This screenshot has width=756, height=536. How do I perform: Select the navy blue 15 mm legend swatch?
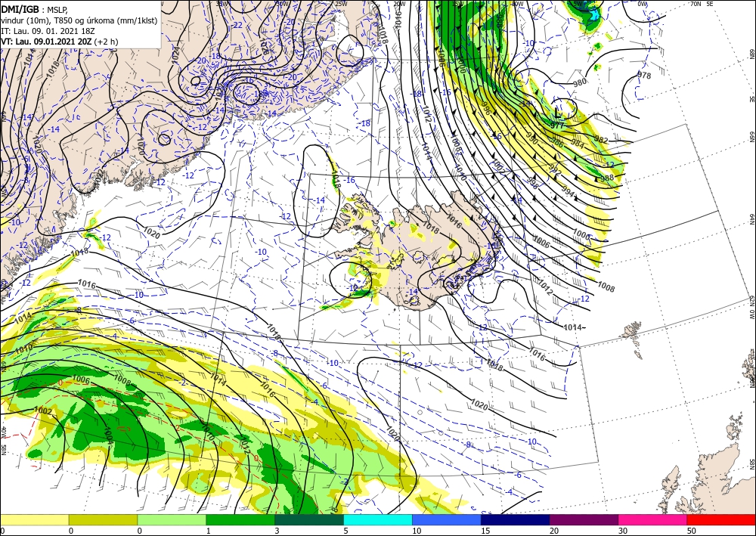(515, 519)
